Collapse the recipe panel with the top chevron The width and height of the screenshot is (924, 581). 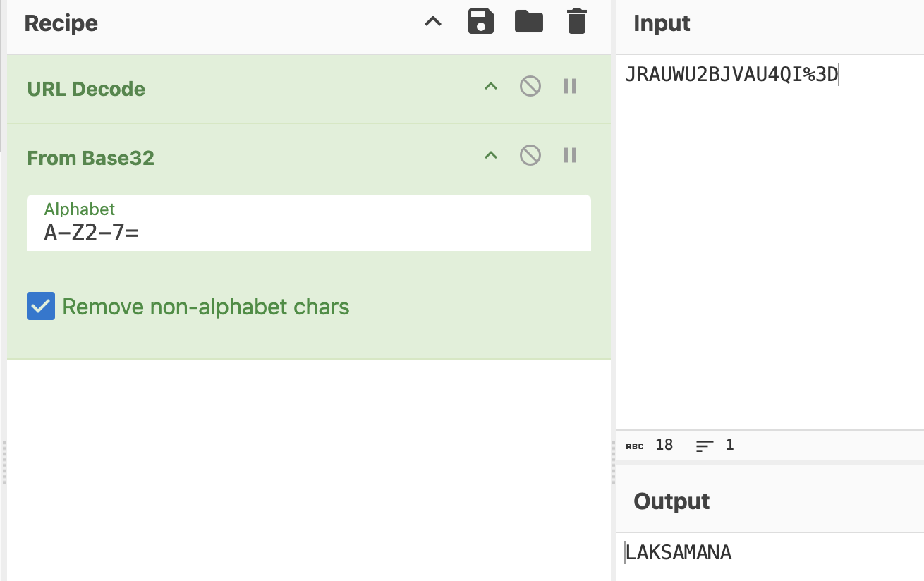pyautogui.click(x=433, y=22)
